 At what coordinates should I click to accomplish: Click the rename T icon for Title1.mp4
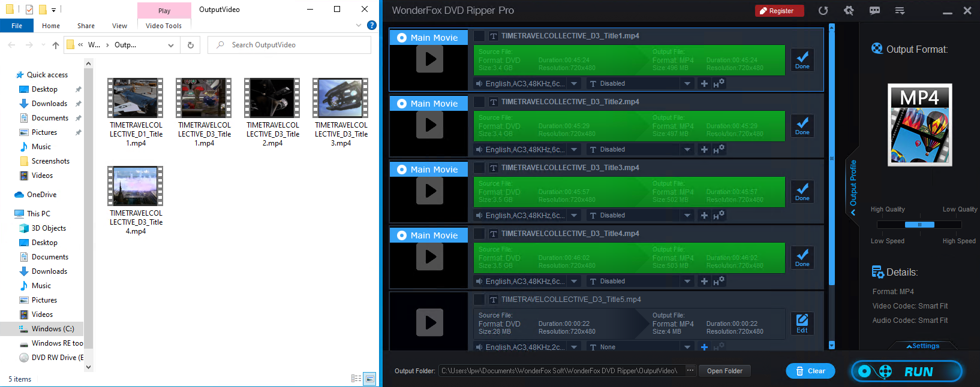pyautogui.click(x=494, y=36)
